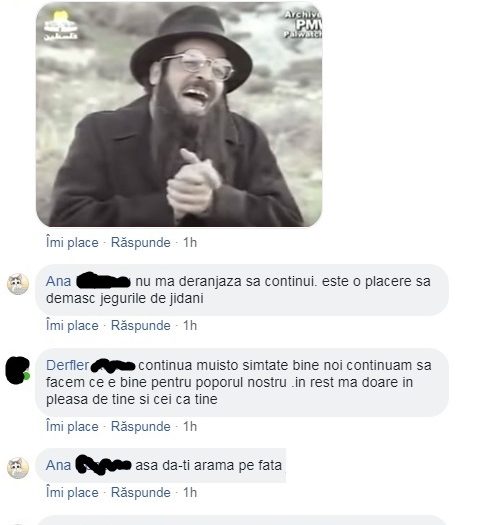Open the attached photo of the laughing man
487x525 pixels.
pos(179,115)
